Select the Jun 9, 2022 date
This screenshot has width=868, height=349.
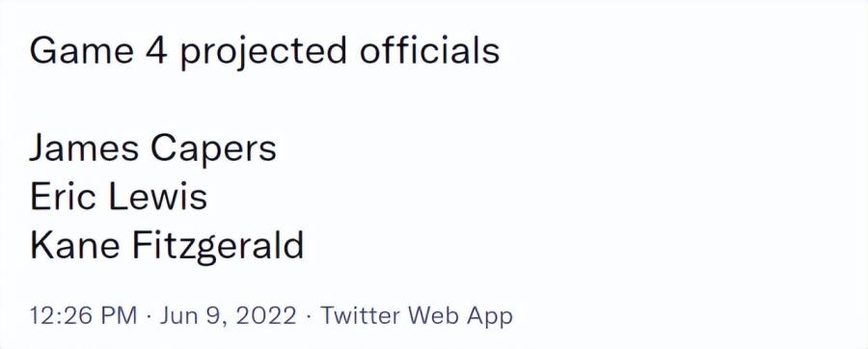[x=228, y=316]
